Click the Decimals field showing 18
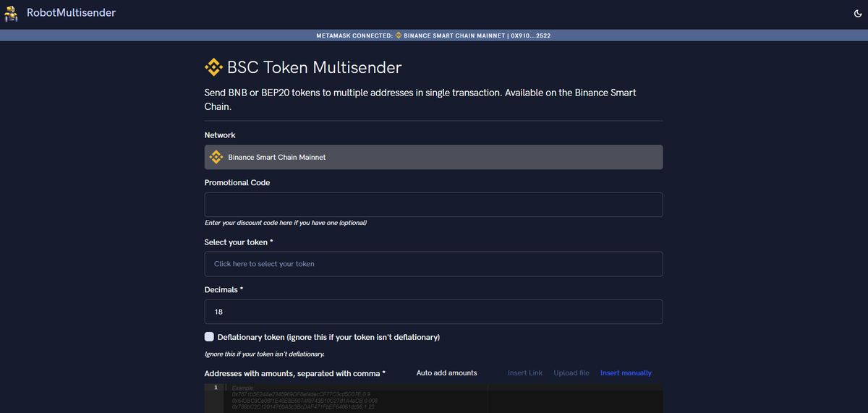 click(433, 312)
